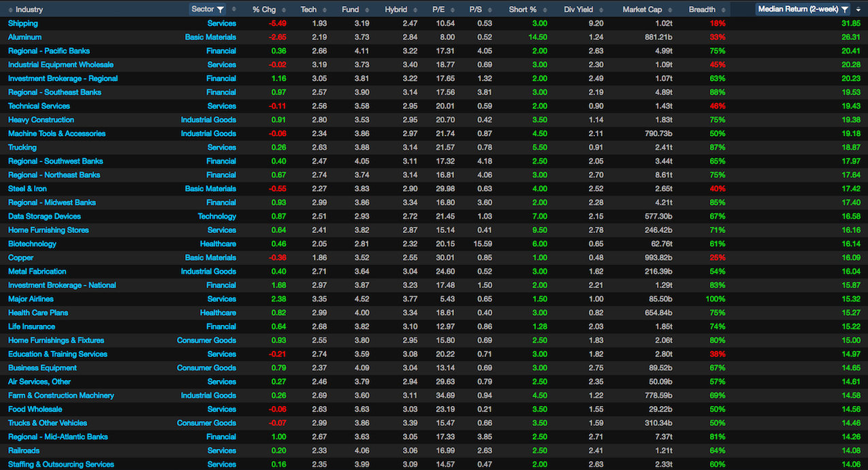Click Healthcare sector in Biotechnology row
Image resolution: width=868 pixels, height=470 pixels.
pyautogui.click(x=218, y=244)
